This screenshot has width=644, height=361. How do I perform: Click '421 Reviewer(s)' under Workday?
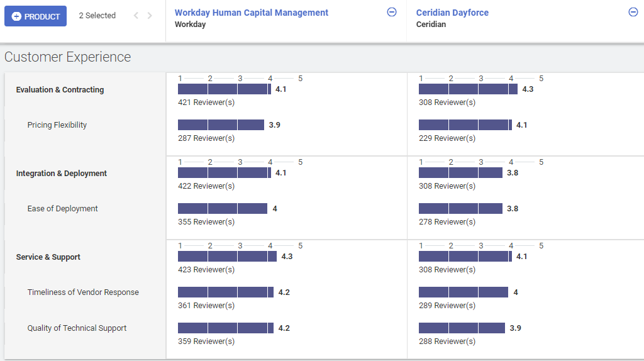pyautogui.click(x=206, y=103)
